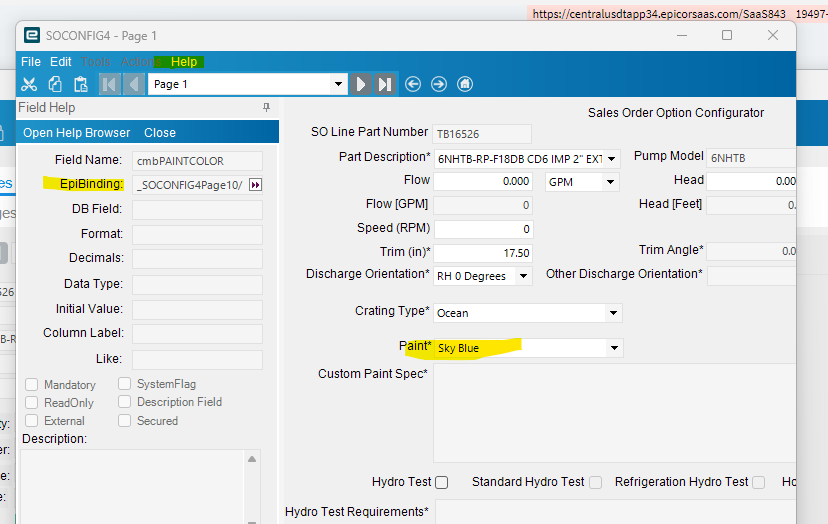Click the Head [Feet] read-only field
828x524 pixels.
click(751, 205)
